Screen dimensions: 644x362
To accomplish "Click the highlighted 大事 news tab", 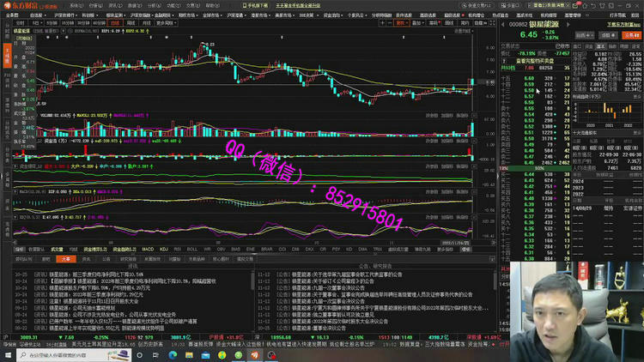I will click(x=65, y=257).
